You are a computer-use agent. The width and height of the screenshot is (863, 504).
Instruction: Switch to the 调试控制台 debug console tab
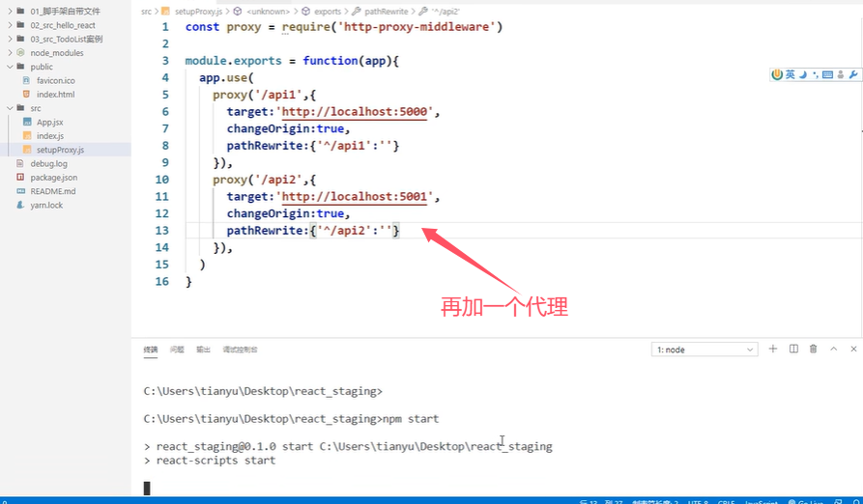(240, 350)
